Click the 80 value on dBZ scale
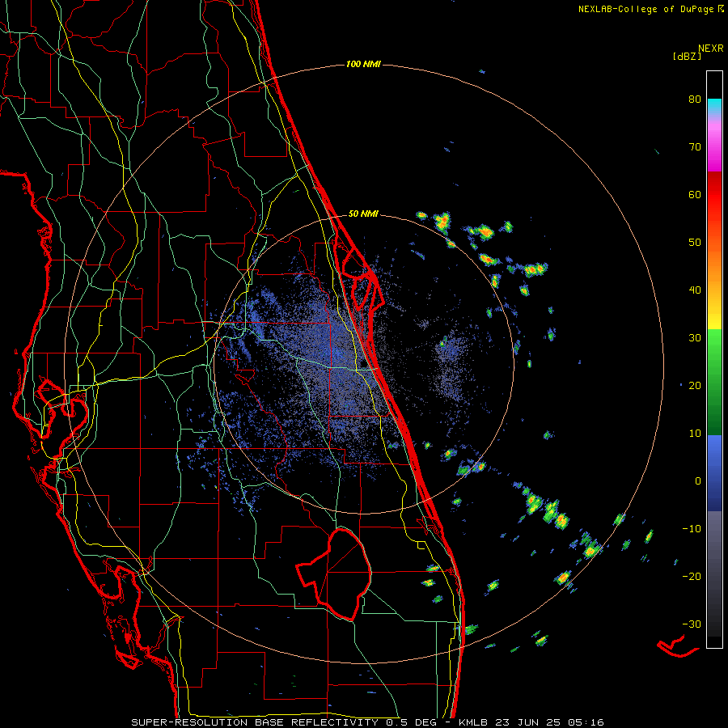 click(695, 99)
